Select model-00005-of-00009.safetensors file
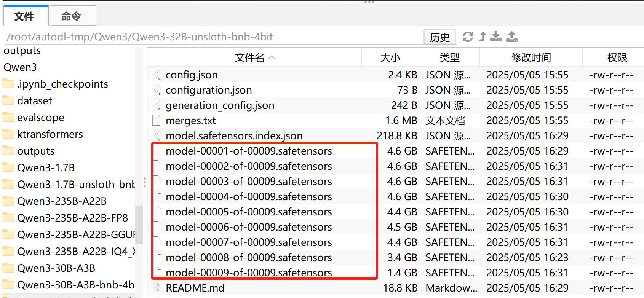The height and width of the screenshot is (298, 644). (249, 212)
